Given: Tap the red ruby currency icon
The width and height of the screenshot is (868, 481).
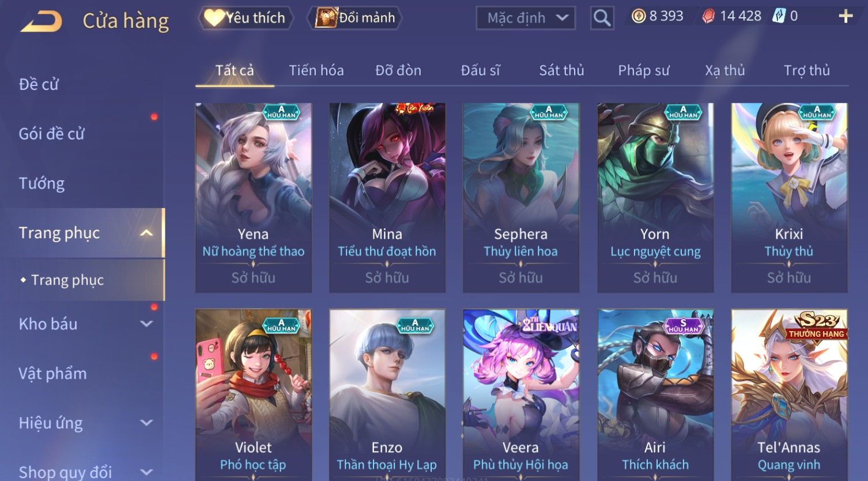Looking at the screenshot, I should point(708,16).
